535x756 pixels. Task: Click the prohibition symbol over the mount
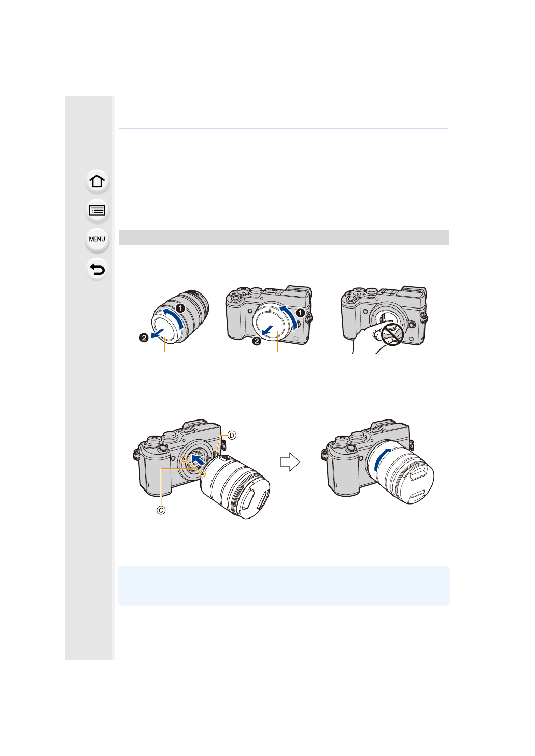point(392,335)
